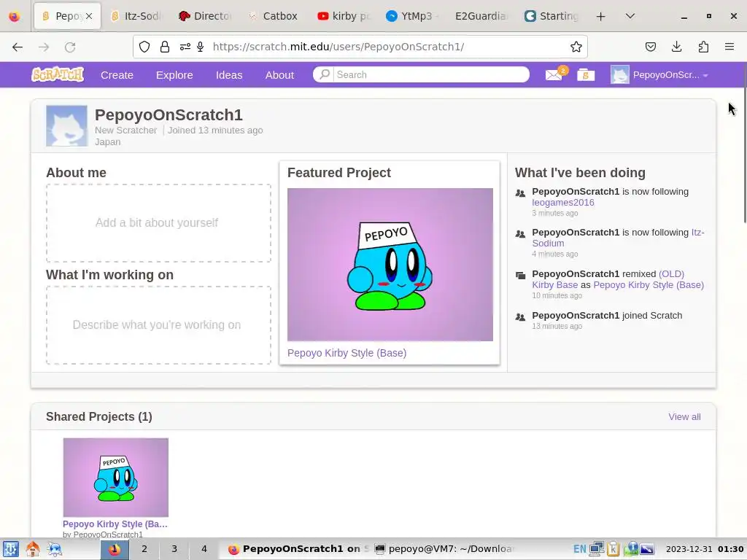
Task: Open the Ideas menu item
Action: tap(229, 75)
